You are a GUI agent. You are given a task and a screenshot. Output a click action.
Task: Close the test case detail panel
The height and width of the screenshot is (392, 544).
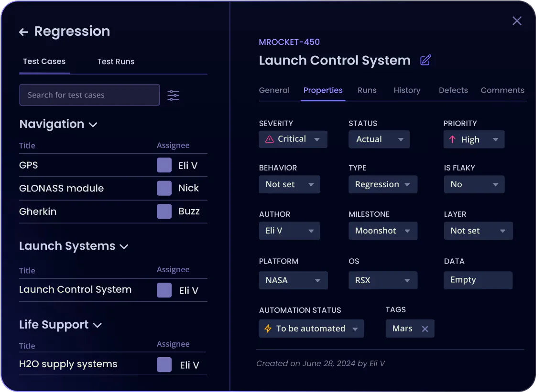517,21
